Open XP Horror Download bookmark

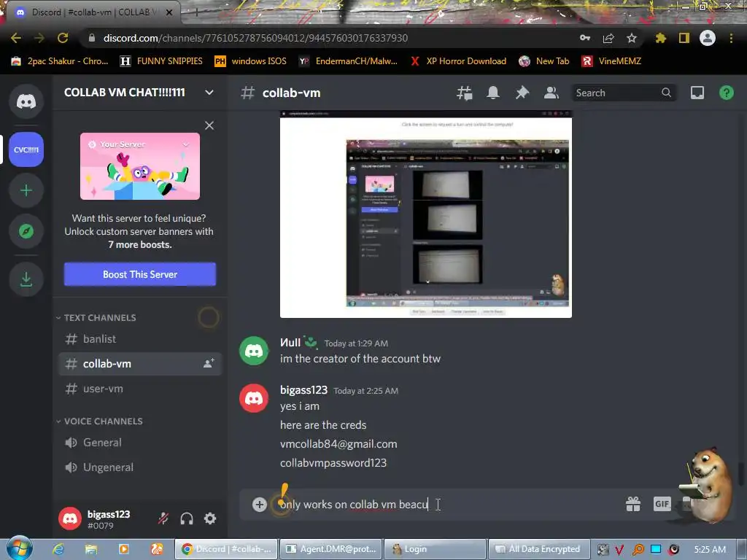[x=458, y=61]
